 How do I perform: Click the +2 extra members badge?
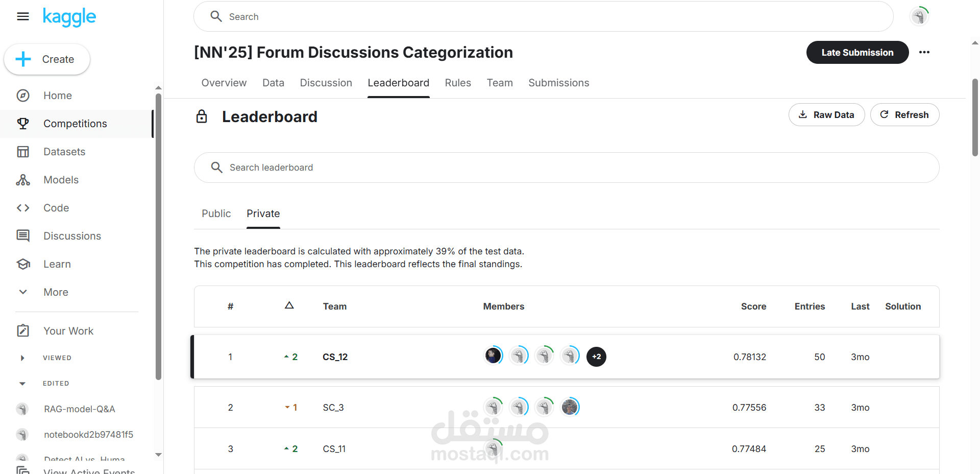click(597, 357)
